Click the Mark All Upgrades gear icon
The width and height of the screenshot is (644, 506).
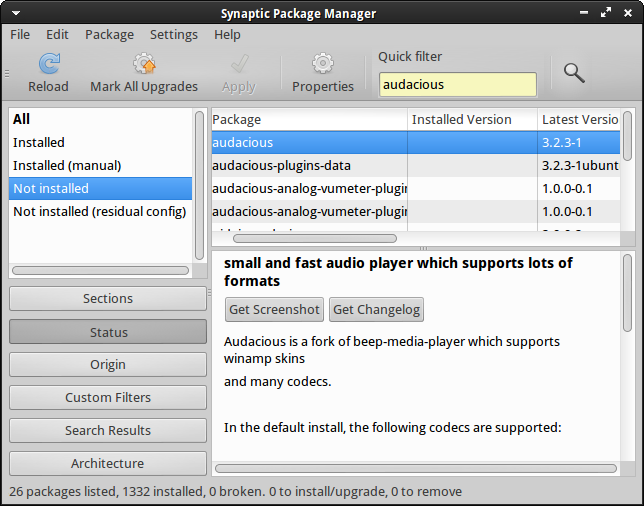(x=144, y=64)
